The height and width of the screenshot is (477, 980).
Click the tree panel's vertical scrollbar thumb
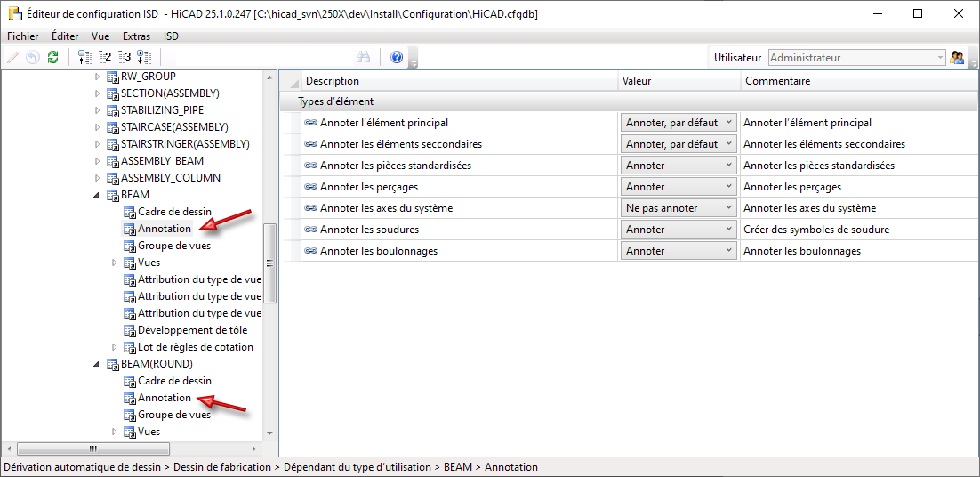[271, 263]
